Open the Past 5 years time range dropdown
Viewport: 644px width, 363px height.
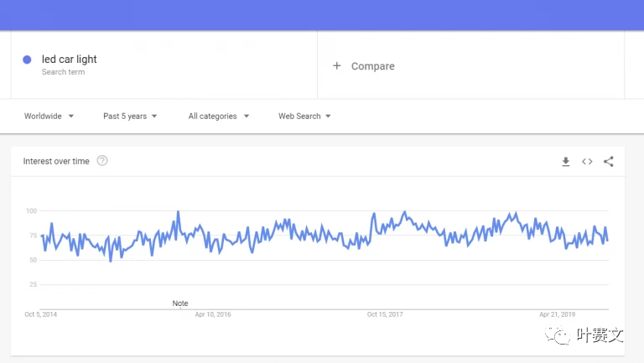click(x=130, y=117)
